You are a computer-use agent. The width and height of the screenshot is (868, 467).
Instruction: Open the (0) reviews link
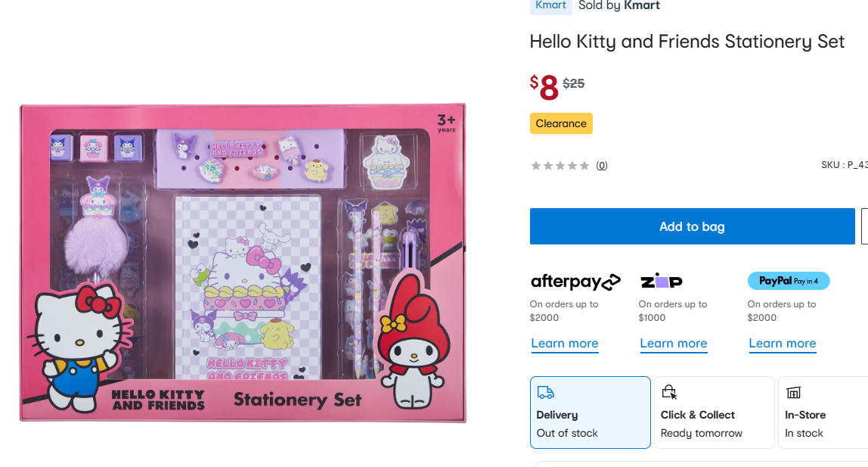click(x=602, y=166)
